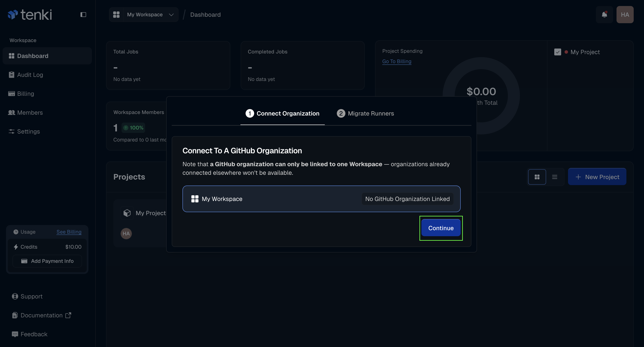644x347 pixels.
Task: Click the Continue button in the dialog
Action: (x=440, y=228)
